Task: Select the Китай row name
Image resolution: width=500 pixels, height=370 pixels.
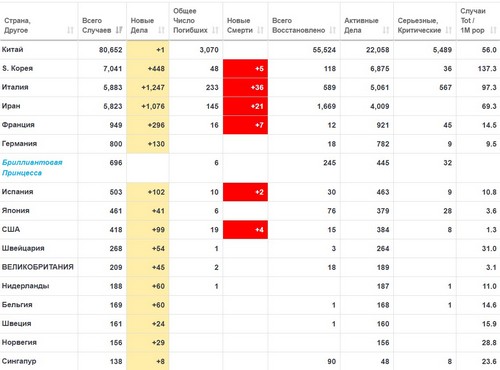Action: pos(13,50)
